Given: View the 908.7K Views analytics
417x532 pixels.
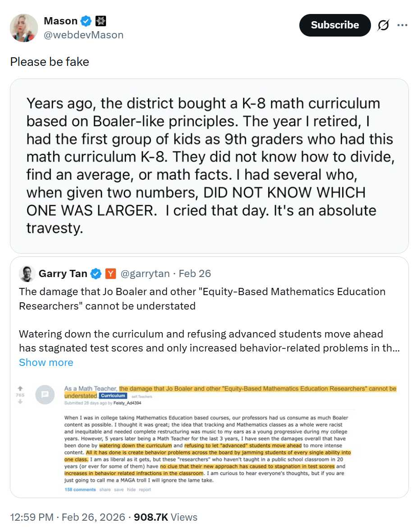Looking at the screenshot, I should pos(165,517).
